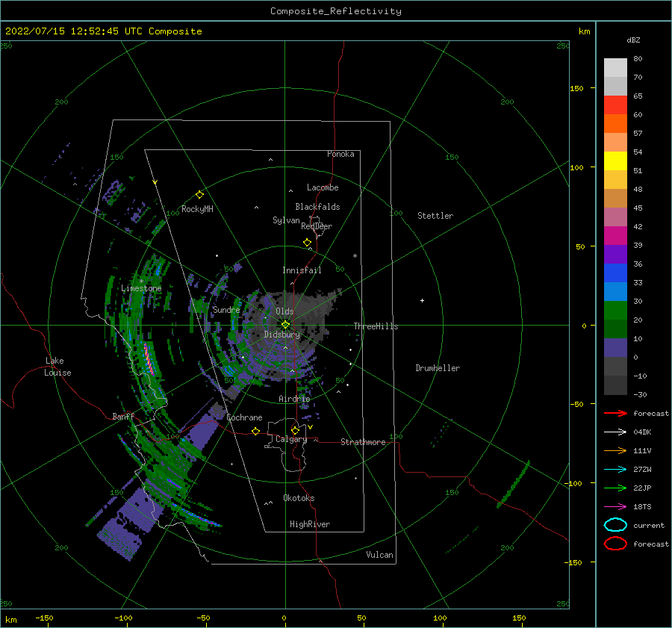Click yellow diamond marker above Calgary label
Image resolution: width=672 pixels, height=628 pixels.
(x=295, y=430)
